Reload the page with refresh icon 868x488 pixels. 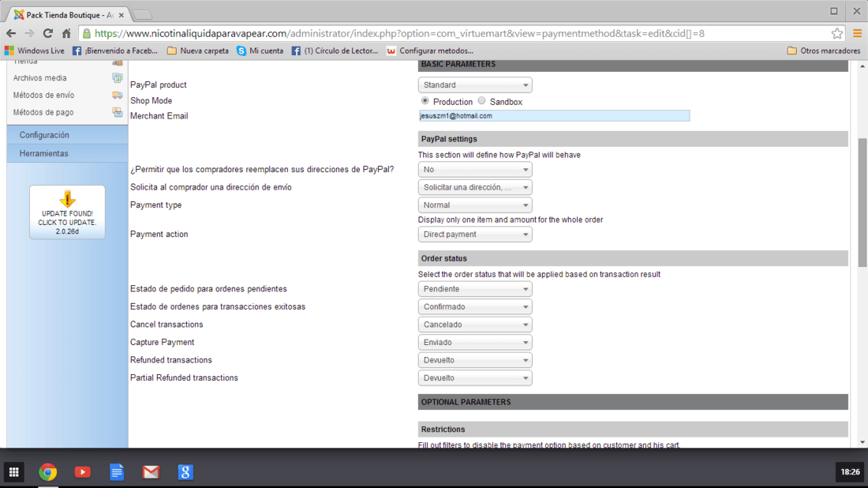(48, 33)
